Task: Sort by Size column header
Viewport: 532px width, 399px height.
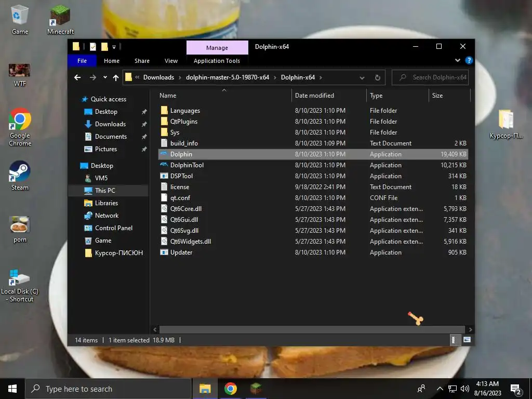Action: click(449, 96)
